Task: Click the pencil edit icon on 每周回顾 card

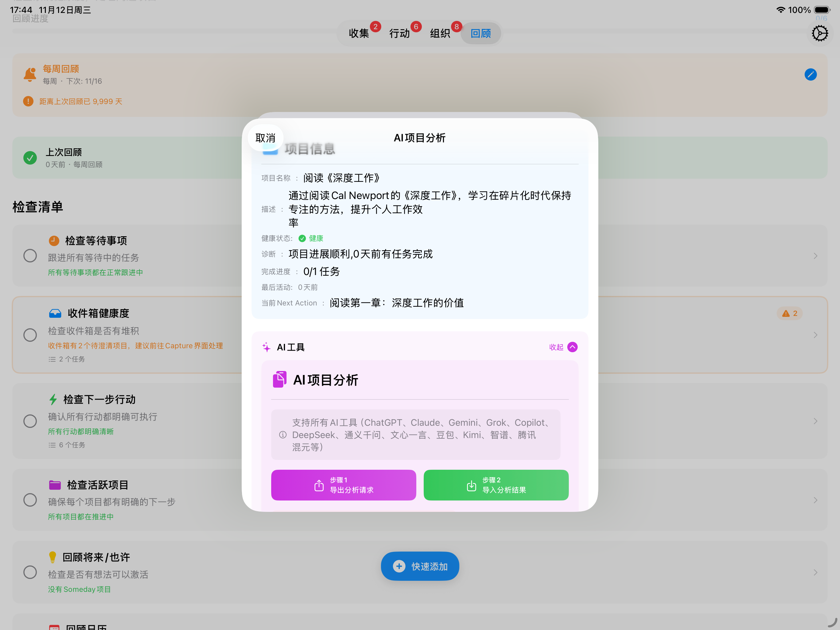Action: (x=811, y=74)
